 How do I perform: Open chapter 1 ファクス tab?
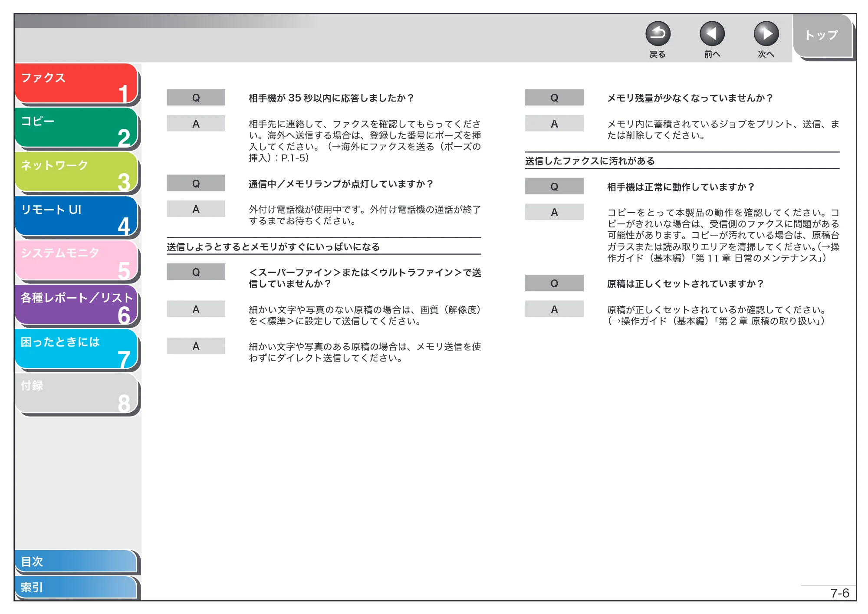click(76, 83)
